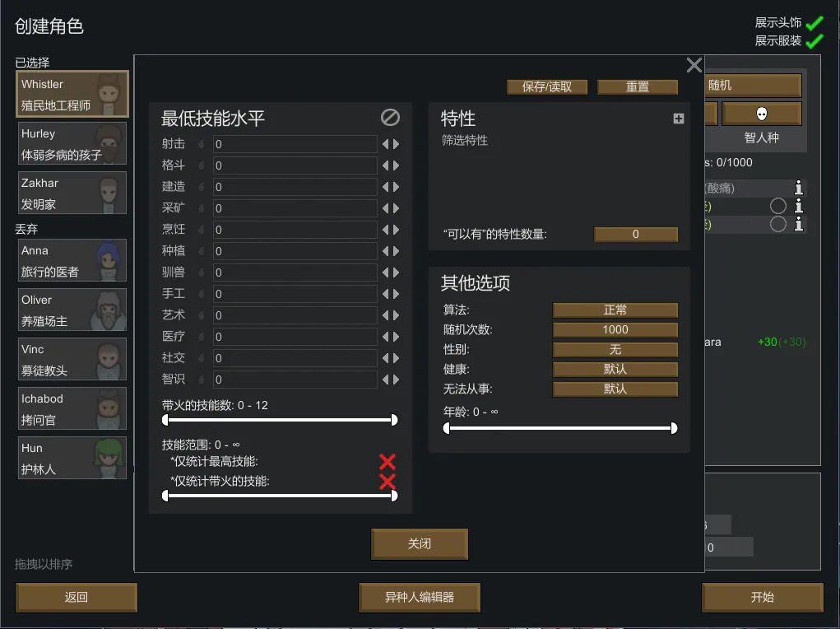Click the 带火的技能数 slider right handle

click(x=394, y=420)
